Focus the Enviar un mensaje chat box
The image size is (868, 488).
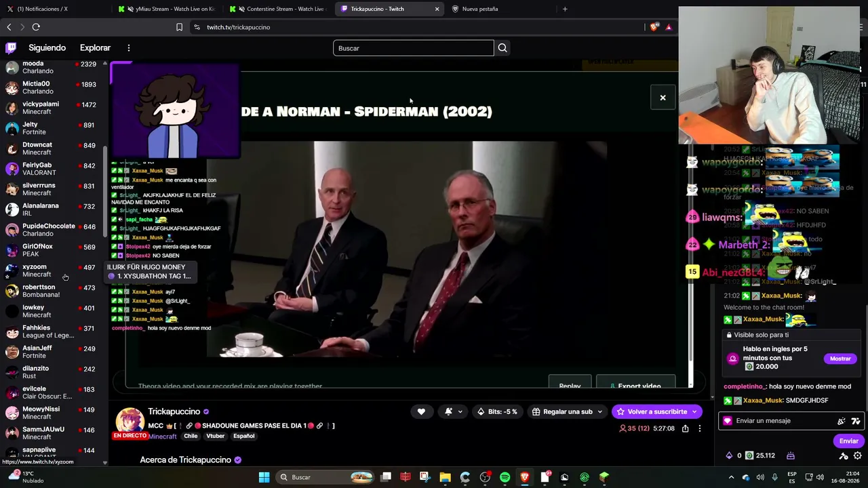pos(790,421)
